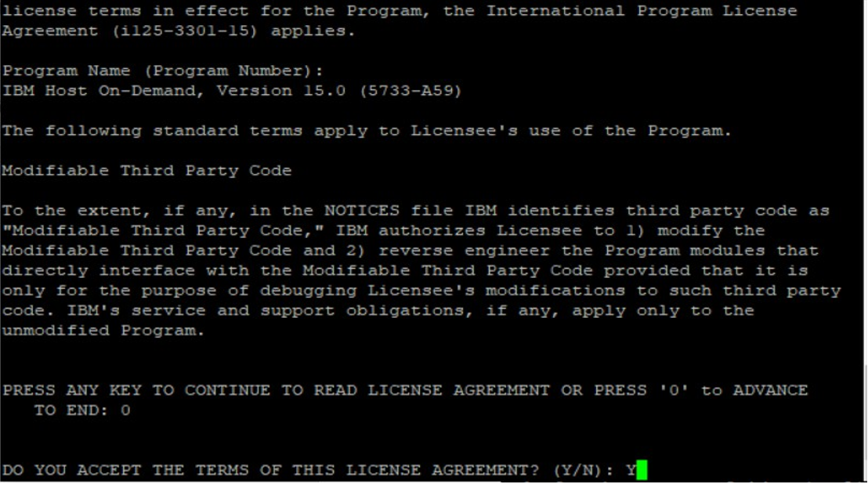Click 'International Program License' text
Viewport: 868px width, 484px height.
tap(642, 12)
